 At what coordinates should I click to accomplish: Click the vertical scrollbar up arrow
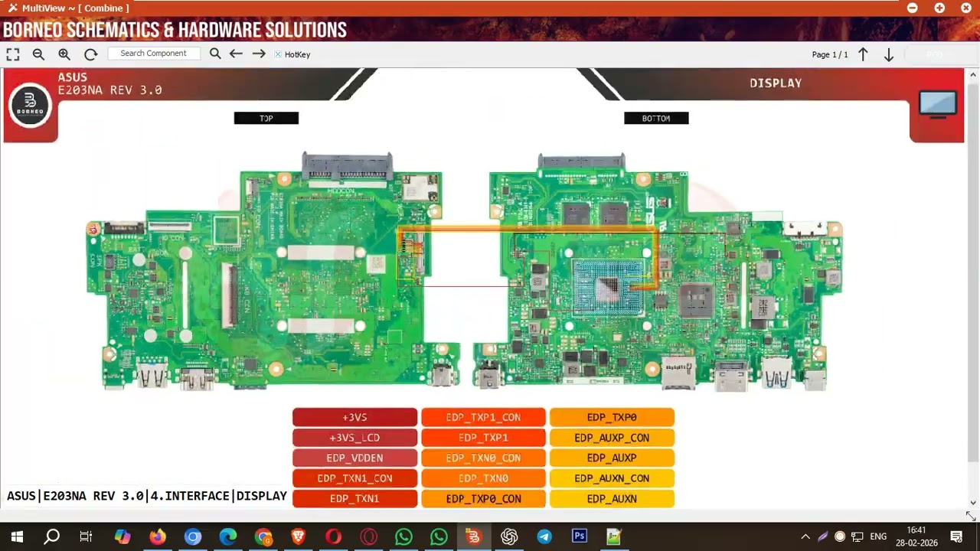[973, 75]
